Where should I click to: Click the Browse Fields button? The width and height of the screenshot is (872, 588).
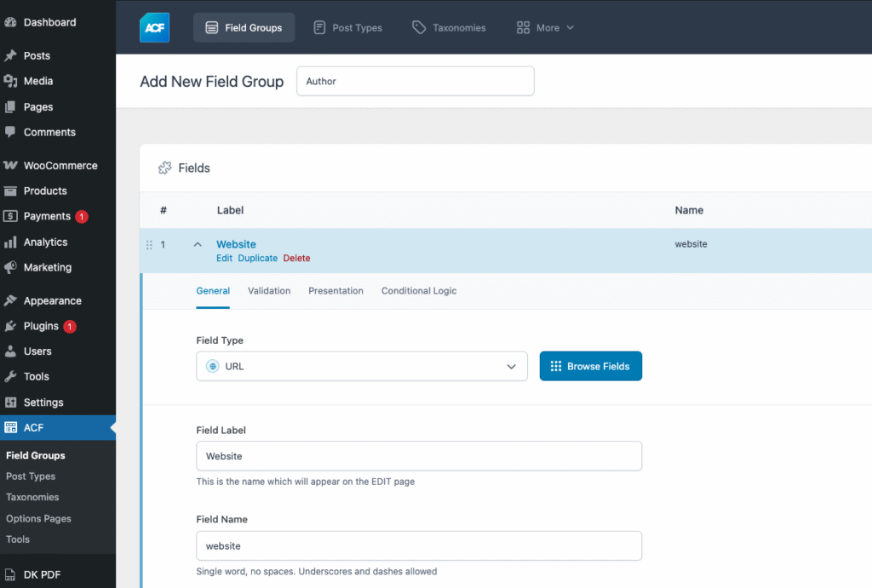[x=590, y=366]
